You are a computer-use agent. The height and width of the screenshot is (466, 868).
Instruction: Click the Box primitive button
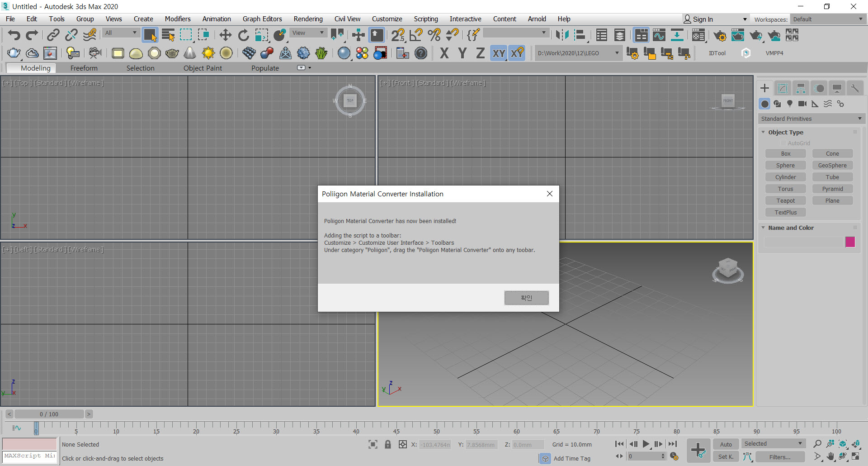[785, 153]
